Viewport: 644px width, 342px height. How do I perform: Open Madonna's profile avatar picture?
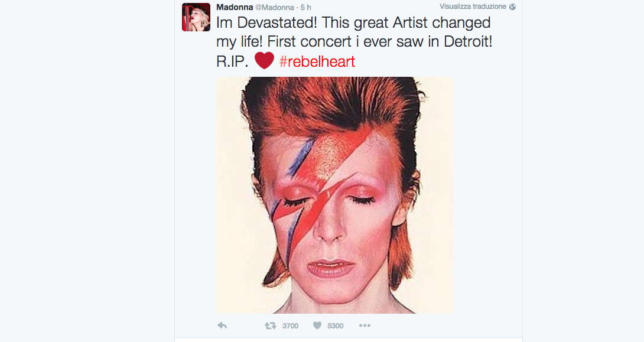pos(196,17)
